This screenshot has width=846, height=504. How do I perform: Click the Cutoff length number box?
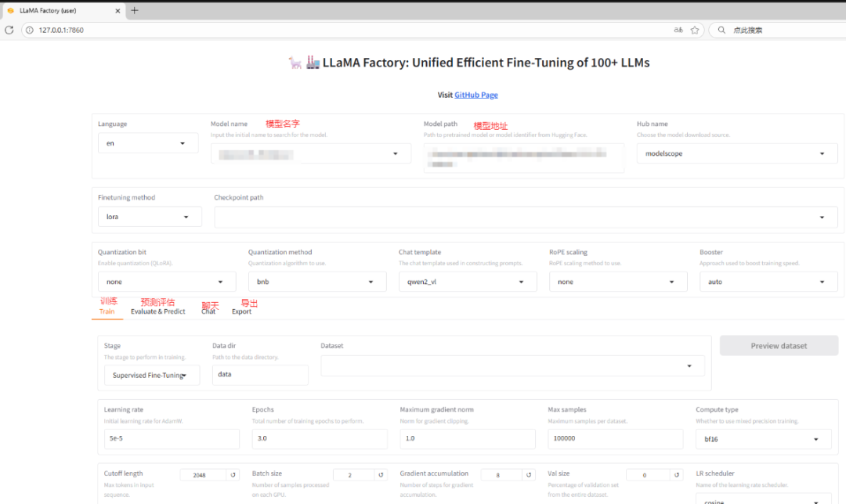tap(204, 475)
